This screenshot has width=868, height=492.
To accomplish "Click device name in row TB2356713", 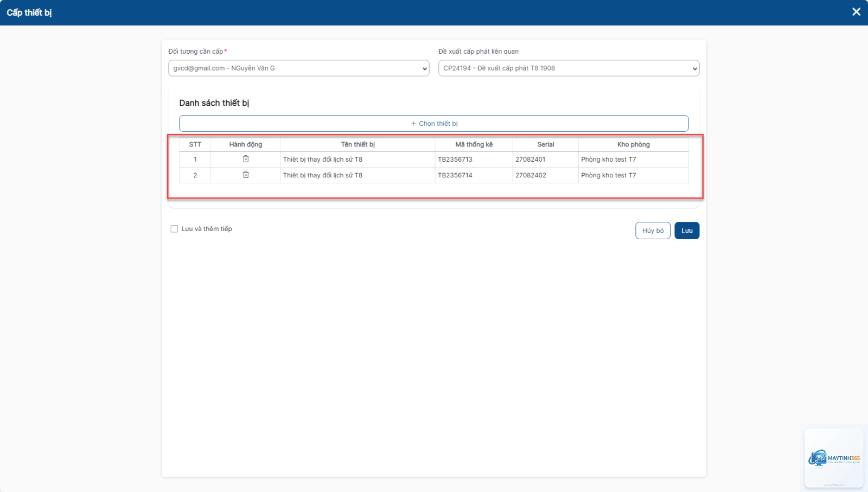I will [323, 159].
